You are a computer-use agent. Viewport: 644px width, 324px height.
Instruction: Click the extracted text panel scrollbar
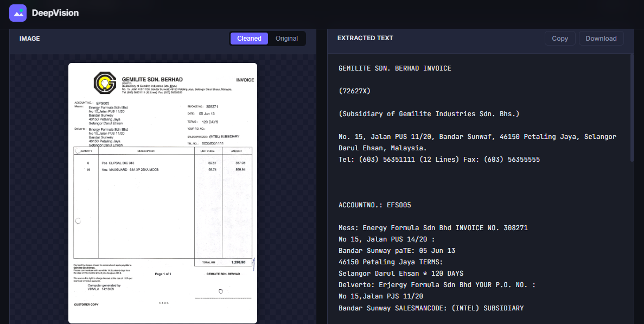point(631,109)
